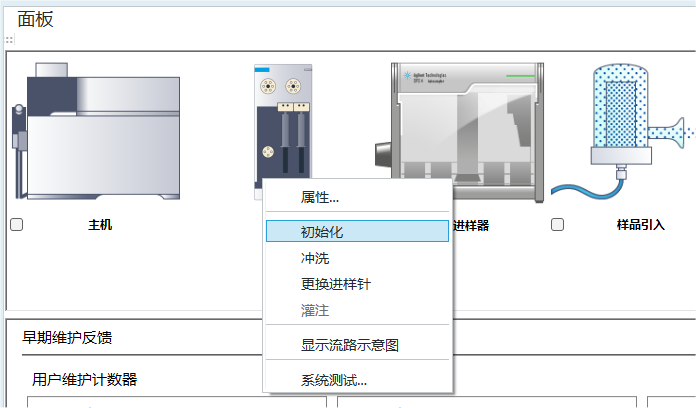Click the 早期维护反馈 section heading
Viewport: 696px width, 408px height.
tap(67, 338)
